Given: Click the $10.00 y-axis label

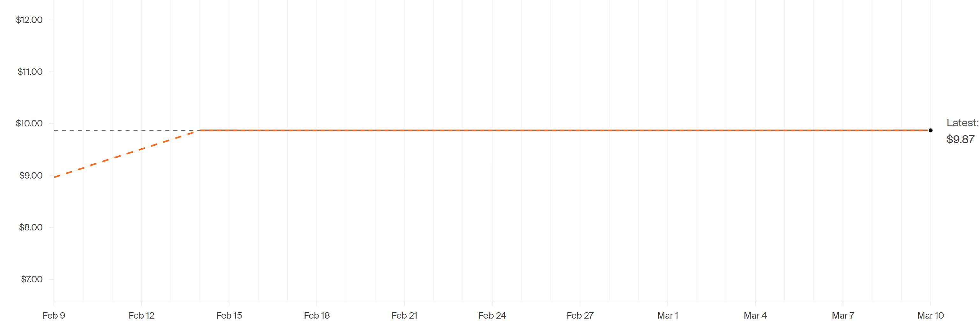Looking at the screenshot, I should pyautogui.click(x=29, y=123).
